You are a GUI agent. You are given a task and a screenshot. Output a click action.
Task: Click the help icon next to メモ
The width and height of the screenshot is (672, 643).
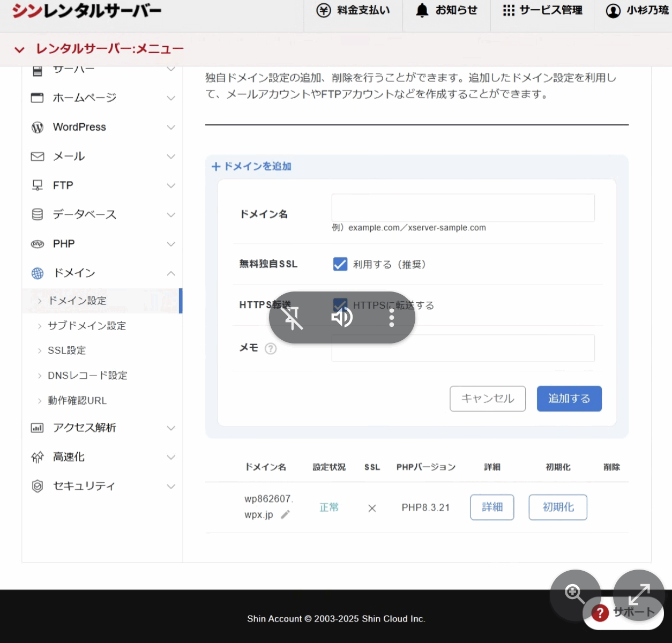271,348
